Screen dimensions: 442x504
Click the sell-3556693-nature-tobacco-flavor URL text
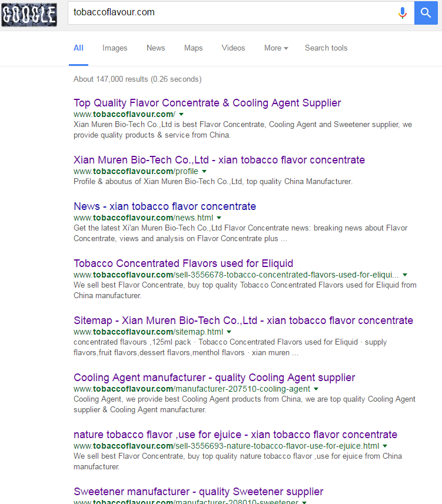226,446
